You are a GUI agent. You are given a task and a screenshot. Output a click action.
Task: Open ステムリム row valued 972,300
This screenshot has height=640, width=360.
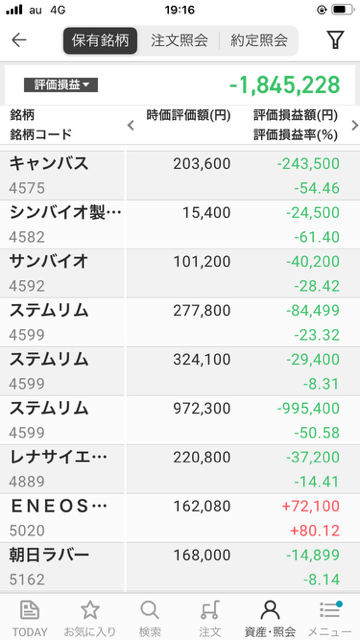tap(180, 420)
